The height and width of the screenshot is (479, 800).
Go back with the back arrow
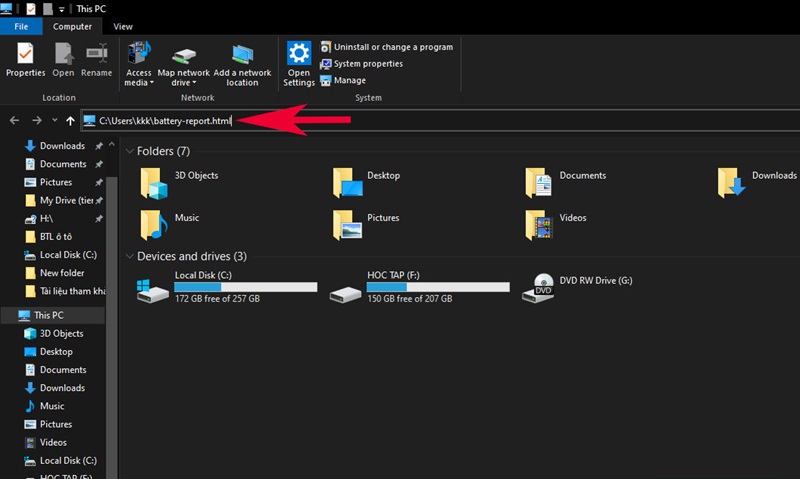point(14,120)
